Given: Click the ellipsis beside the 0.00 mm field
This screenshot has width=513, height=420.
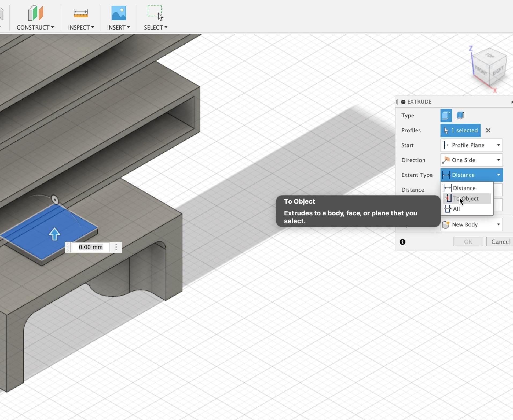Looking at the screenshot, I should tap(116, 247).
